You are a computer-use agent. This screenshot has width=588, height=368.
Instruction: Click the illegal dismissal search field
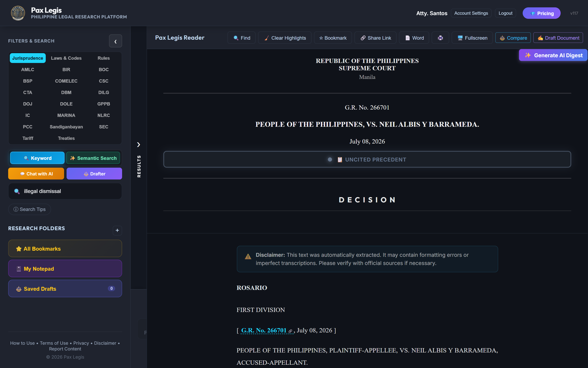[65, 191]
